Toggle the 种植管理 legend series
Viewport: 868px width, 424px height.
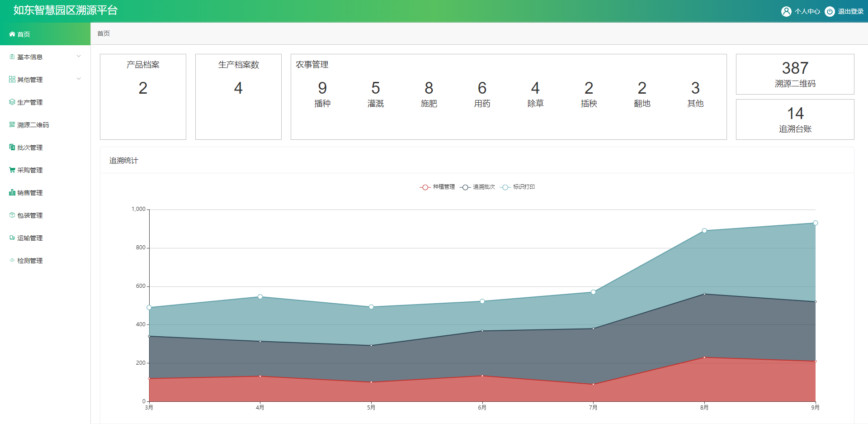click(x=437, y=187)
